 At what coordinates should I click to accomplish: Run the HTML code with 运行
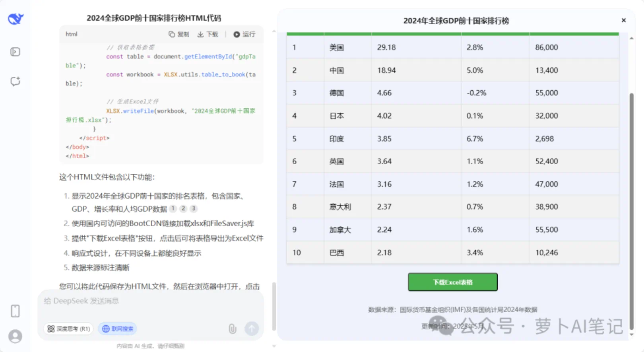click(x=244, y=34)
